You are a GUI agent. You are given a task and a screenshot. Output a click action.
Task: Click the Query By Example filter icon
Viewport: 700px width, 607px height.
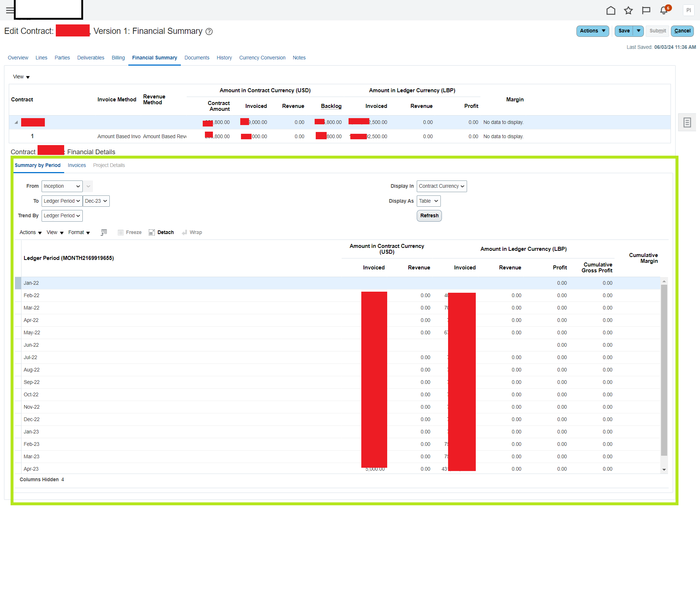[x=104, y=232]
